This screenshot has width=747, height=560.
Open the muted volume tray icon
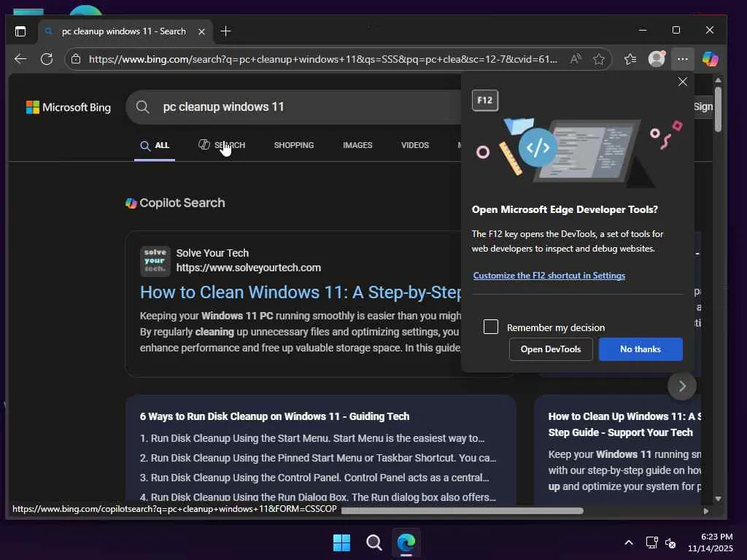[x=670, y=542]
